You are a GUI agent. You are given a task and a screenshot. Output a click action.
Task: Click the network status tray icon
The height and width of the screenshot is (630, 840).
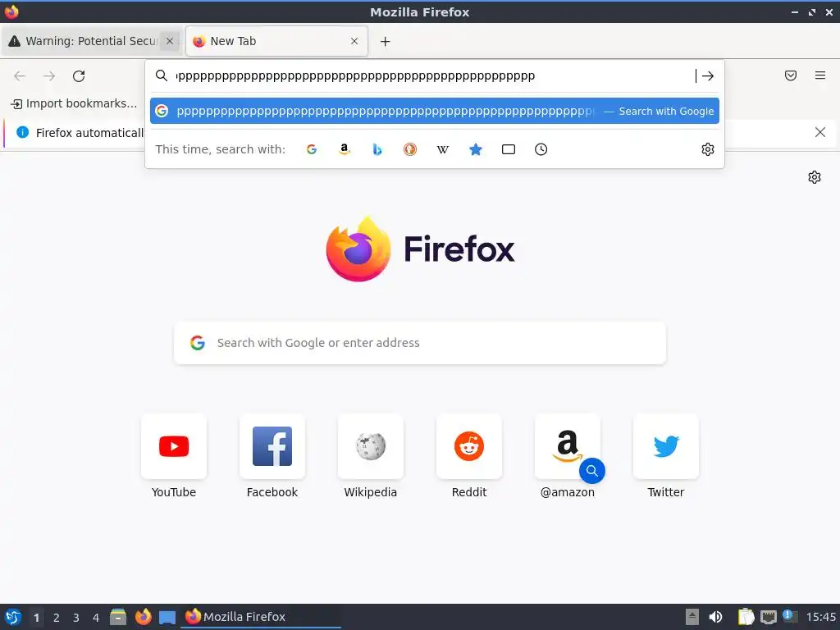click(x=768, y=617)
